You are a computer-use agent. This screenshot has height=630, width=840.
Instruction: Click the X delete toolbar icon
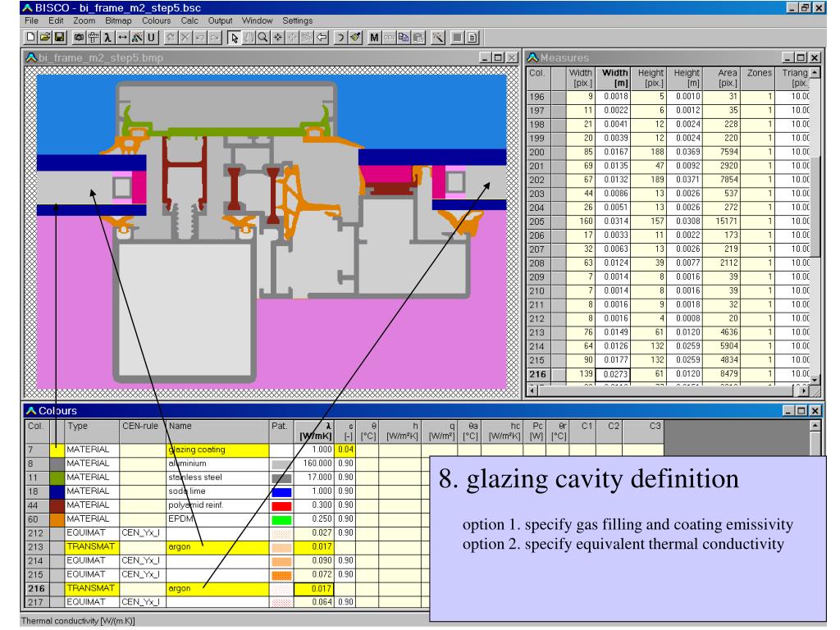(185, 38)
